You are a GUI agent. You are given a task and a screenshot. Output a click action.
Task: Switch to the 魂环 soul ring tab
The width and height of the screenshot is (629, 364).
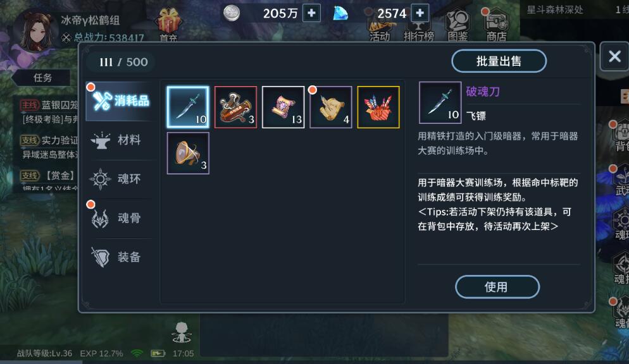[x=121, y=179]
